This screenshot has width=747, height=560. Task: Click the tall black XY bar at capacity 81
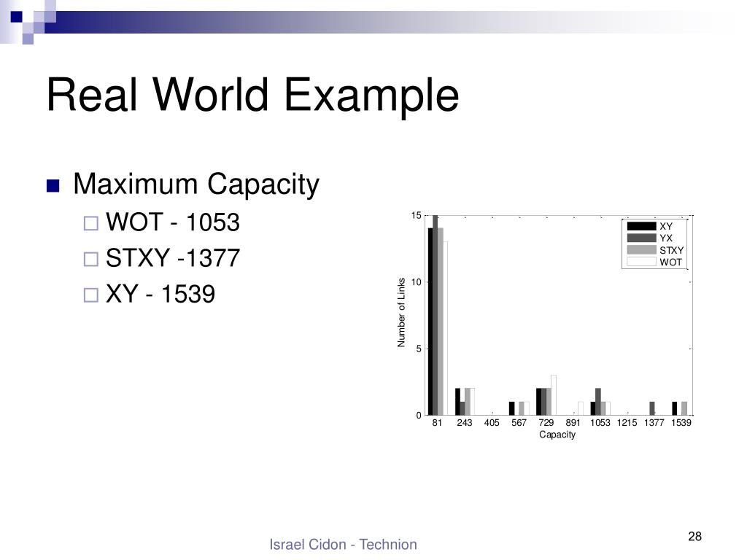click(x=430, y=322)
